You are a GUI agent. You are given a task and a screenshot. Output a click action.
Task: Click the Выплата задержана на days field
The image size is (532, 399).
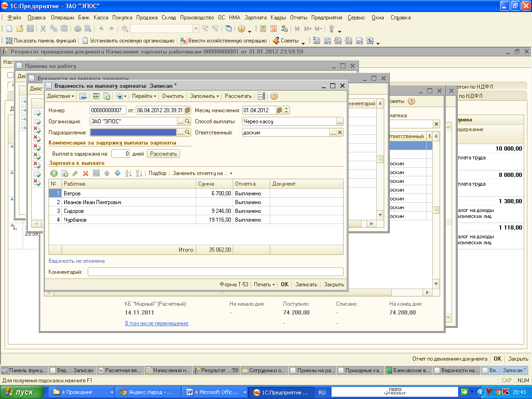click(121, 154)
